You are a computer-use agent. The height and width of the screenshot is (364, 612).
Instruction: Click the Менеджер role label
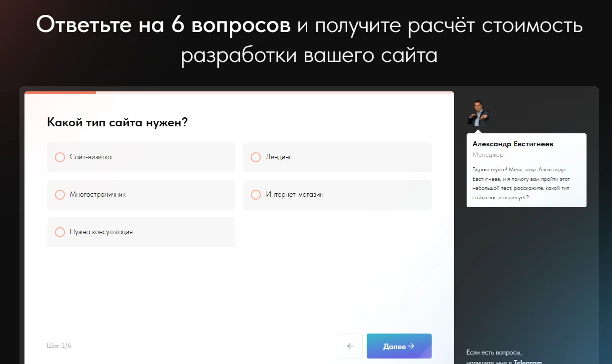(488, 155)
